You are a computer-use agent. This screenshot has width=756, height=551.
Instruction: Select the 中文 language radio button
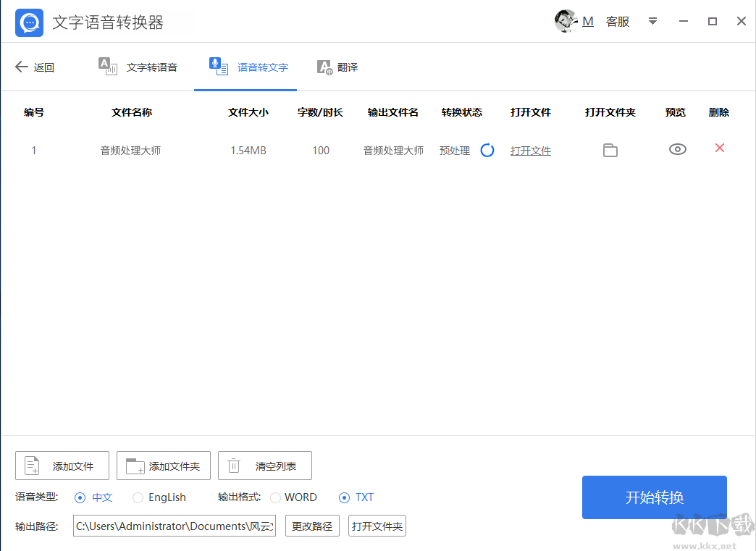(80, 497)
